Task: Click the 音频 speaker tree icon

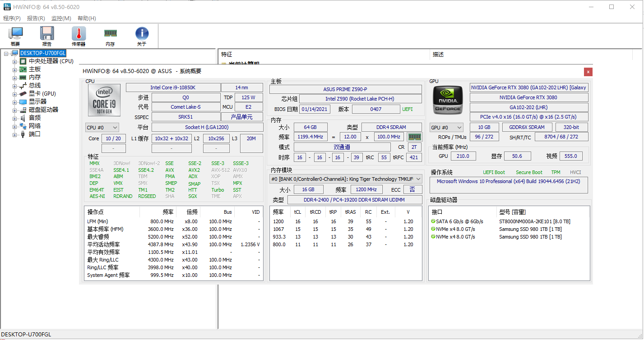Action: 23,118
